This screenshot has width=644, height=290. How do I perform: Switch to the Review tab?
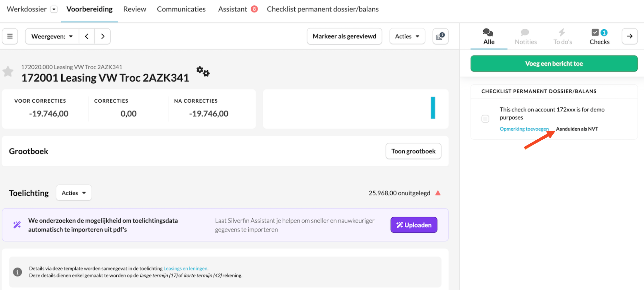(135, 9)
